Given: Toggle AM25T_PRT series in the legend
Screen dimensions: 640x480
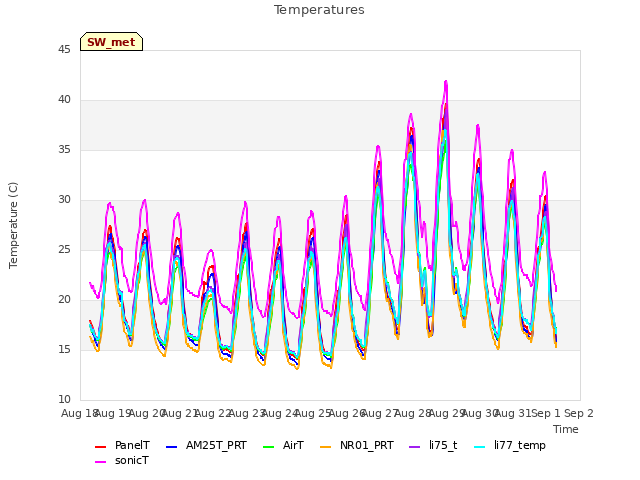Looking at the screenshot, I should point(206,445).
